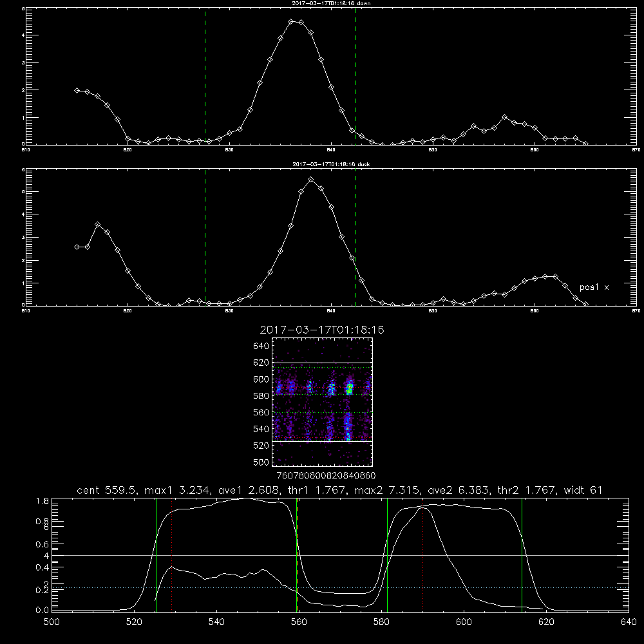This screenshot has width=644, height=644.
Task: Click the dawn plot title at the top
Action: pos(331,3)
